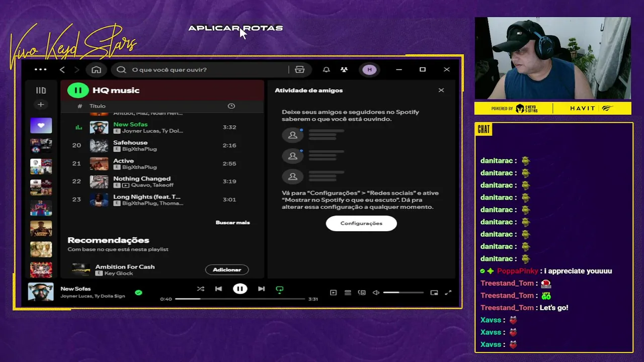Go back with the left arrow
Image resolution: width=644 pixels, height=362 pixels.
(x=62, y=70)
